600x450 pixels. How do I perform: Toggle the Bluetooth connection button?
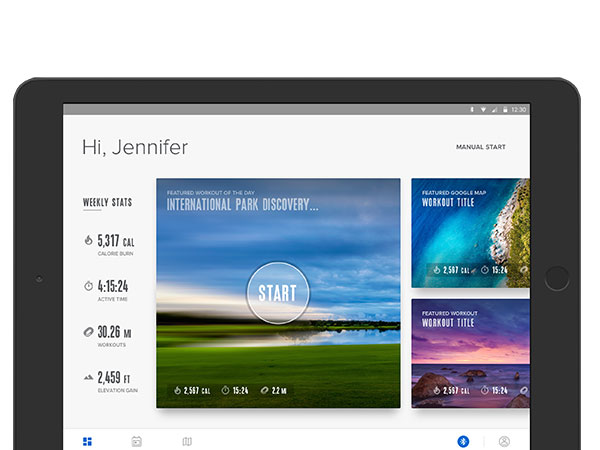tap(463, 441)
